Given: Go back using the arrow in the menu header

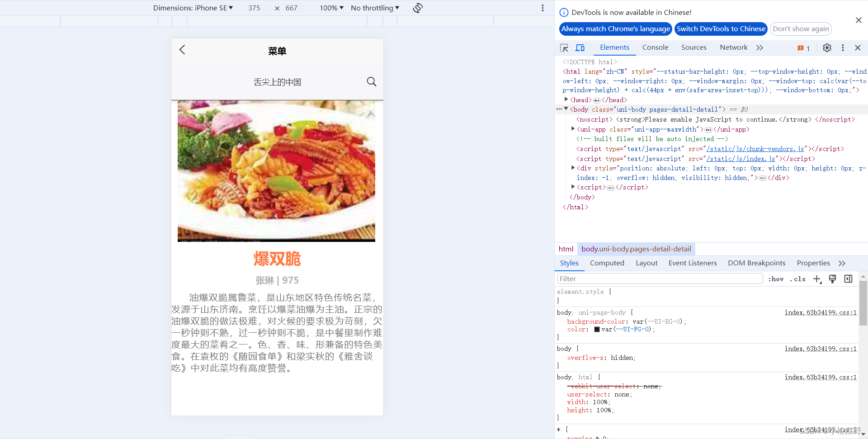Looking at the screenshot, I should tap(182, 50).
